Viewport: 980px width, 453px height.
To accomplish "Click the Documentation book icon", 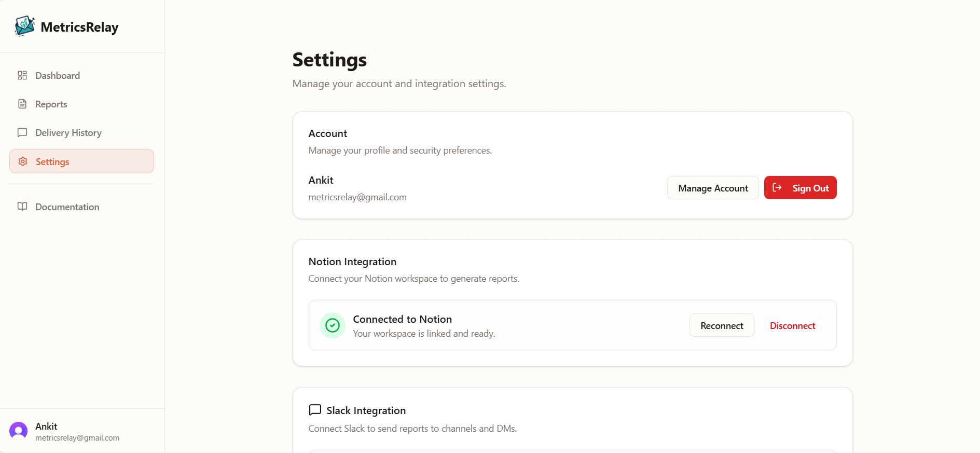I will pyautogui.click(x=22, y=207).
